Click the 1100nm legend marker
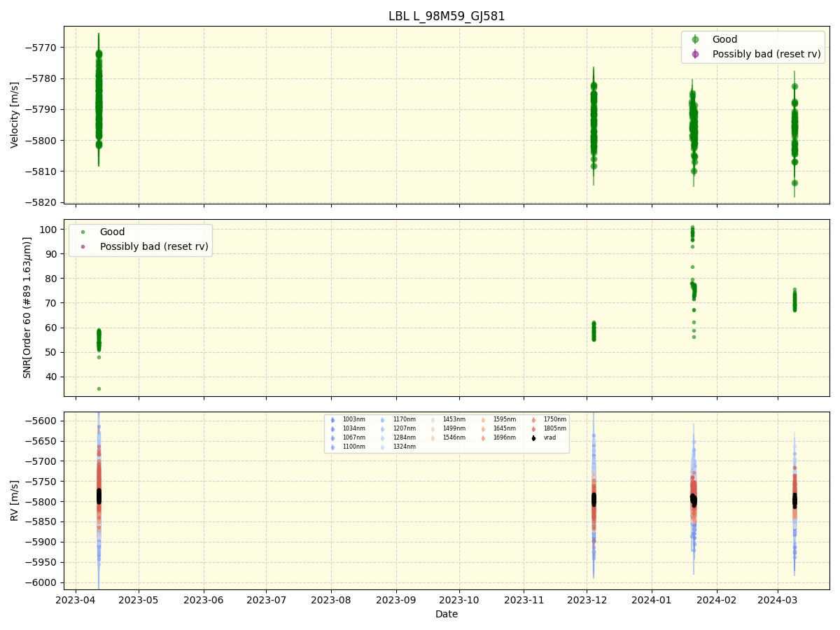840x630 pixels. click(x=332, y=447)
